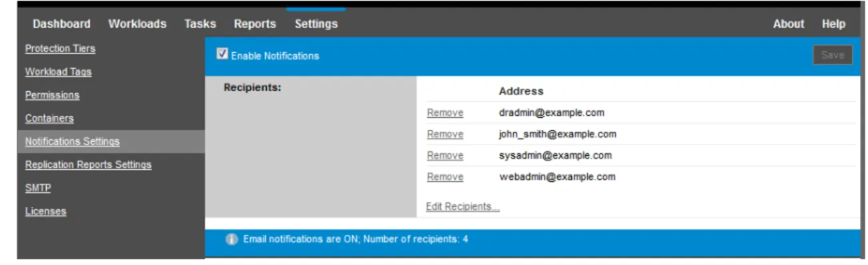Click the Save button
This screenshot has height=265, width=868.
[x=833, y=55]
